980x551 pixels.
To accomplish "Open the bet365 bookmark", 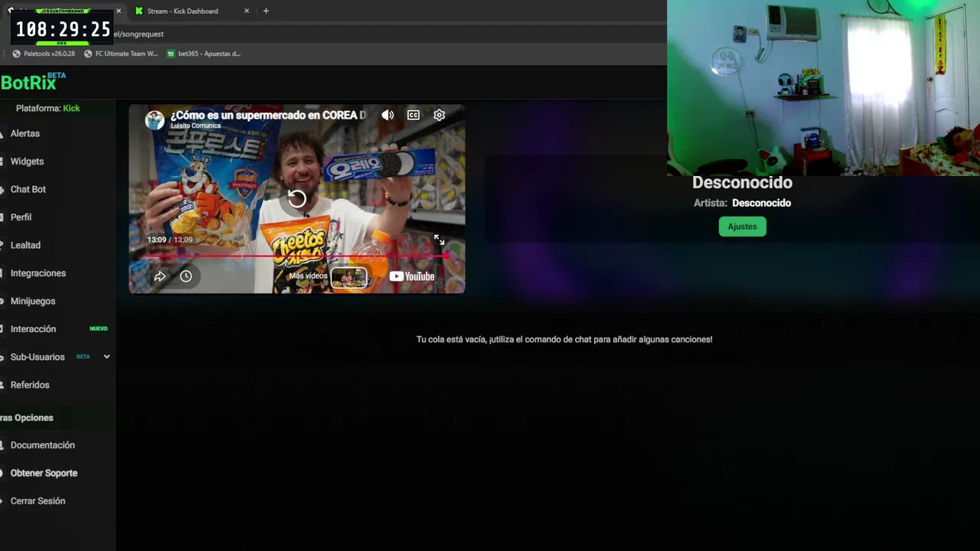I will [204, 54].
